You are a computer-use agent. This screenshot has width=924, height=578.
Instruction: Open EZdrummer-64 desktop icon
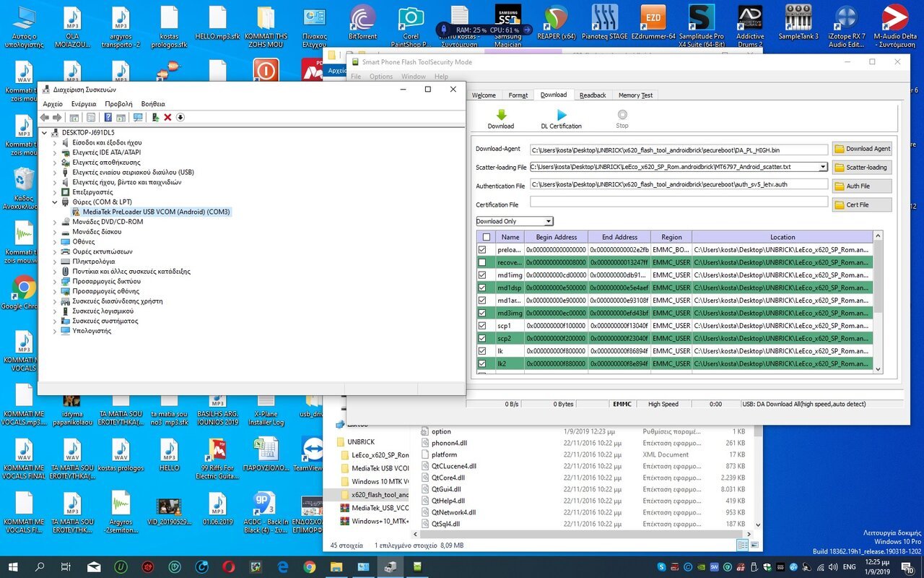(653, 23)
